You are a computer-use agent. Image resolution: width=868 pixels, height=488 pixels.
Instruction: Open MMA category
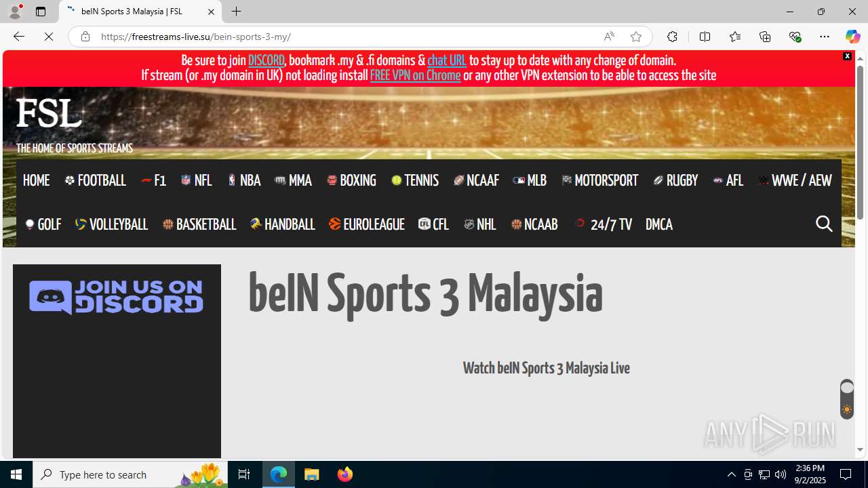point(293,180)
